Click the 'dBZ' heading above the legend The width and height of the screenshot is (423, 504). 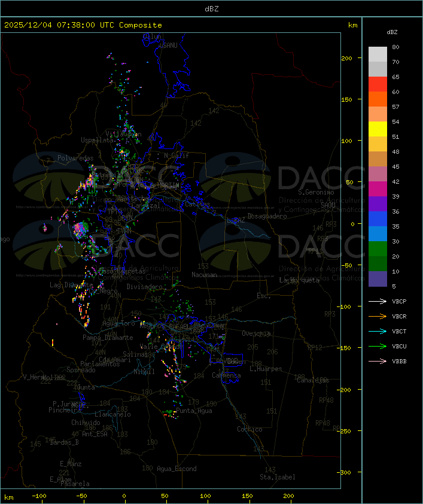392,32
